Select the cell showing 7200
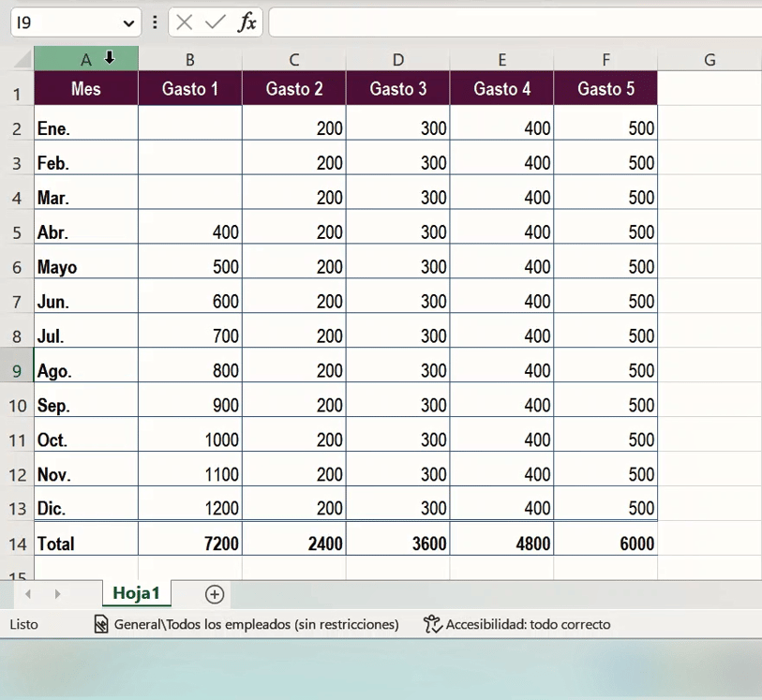Viewport: 762px width, 700px height. coord(190,543)
